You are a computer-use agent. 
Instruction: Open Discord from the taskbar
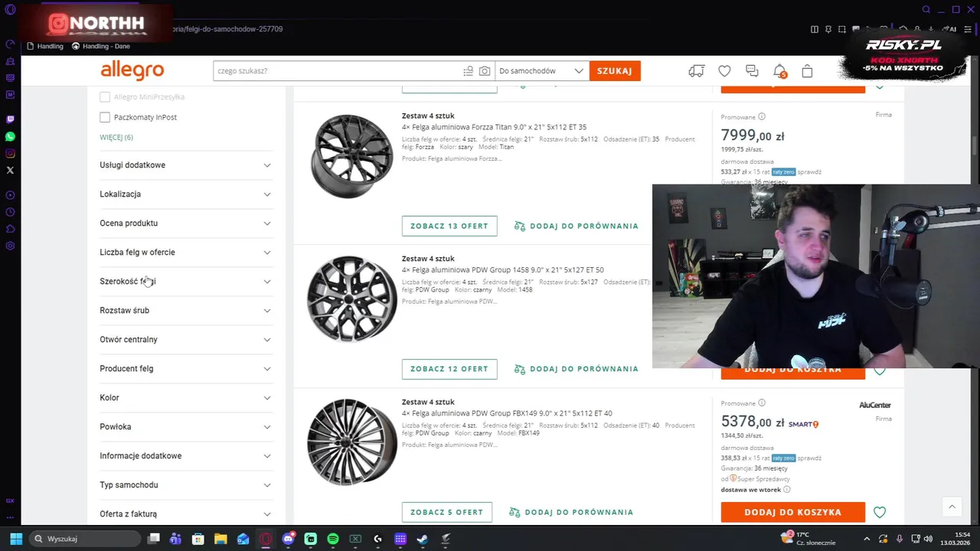click(288, 539)
